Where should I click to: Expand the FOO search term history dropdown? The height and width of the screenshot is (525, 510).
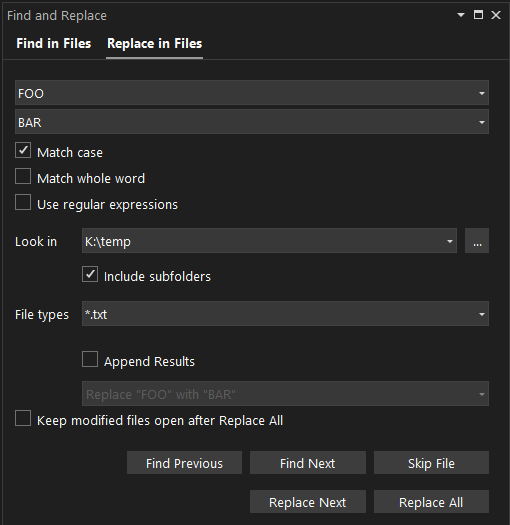tap(482, 93)
